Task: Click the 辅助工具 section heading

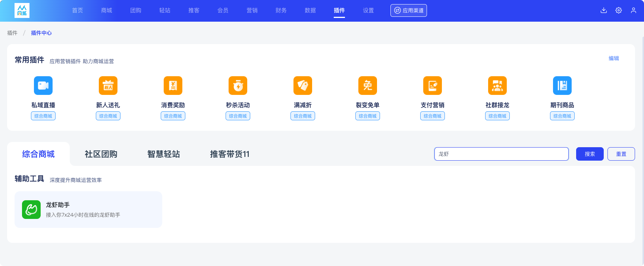Action: (29, 179)
